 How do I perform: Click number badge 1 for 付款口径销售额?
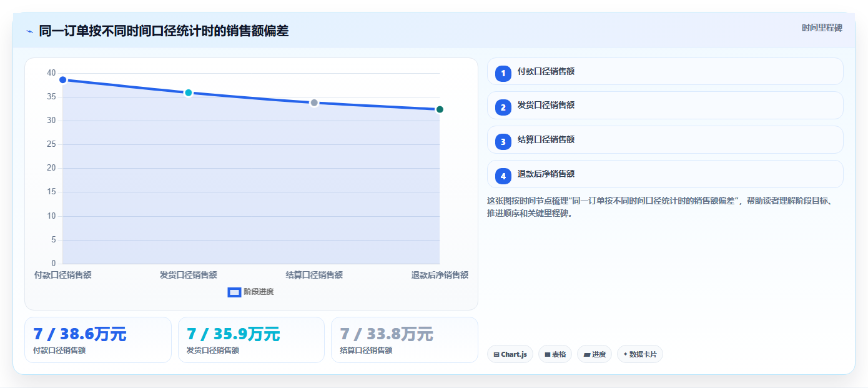[503, 73]
